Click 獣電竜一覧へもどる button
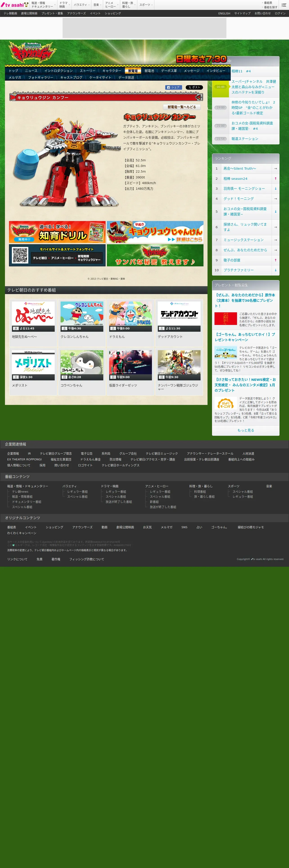Viewport: 289px width, 868px height. 182,107
